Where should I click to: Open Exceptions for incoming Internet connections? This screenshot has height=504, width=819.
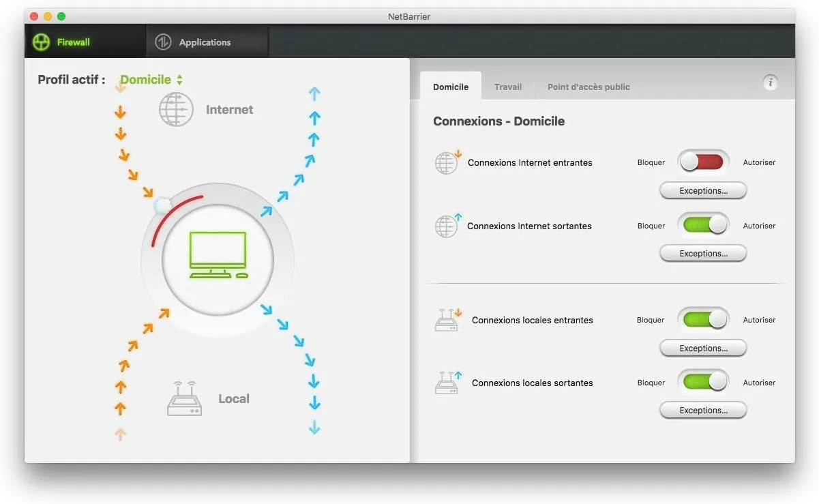click(702, 190)
